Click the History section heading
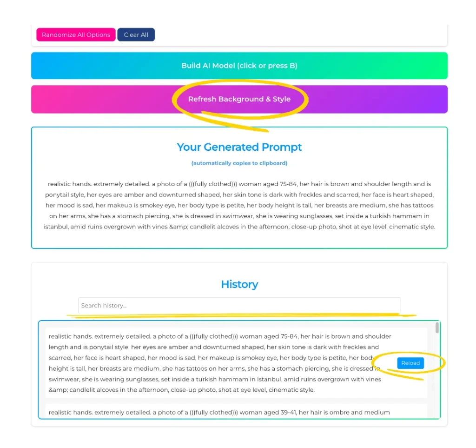 pos(239,284)
